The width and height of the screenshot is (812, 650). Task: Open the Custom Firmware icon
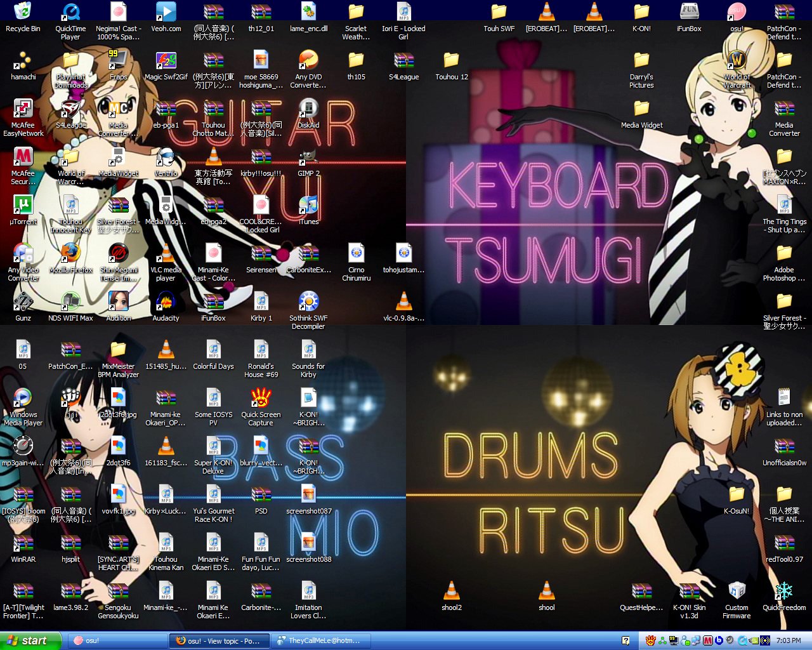tap(737, 600)
